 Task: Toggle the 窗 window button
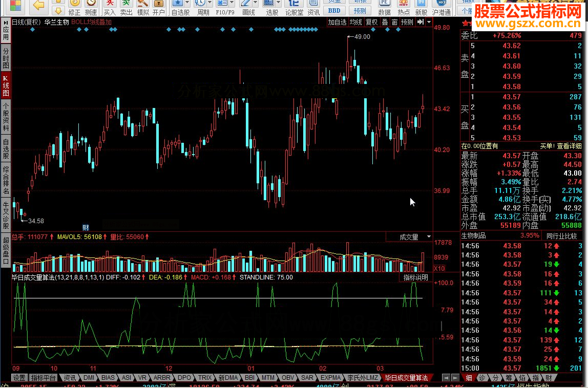[394, 22]
